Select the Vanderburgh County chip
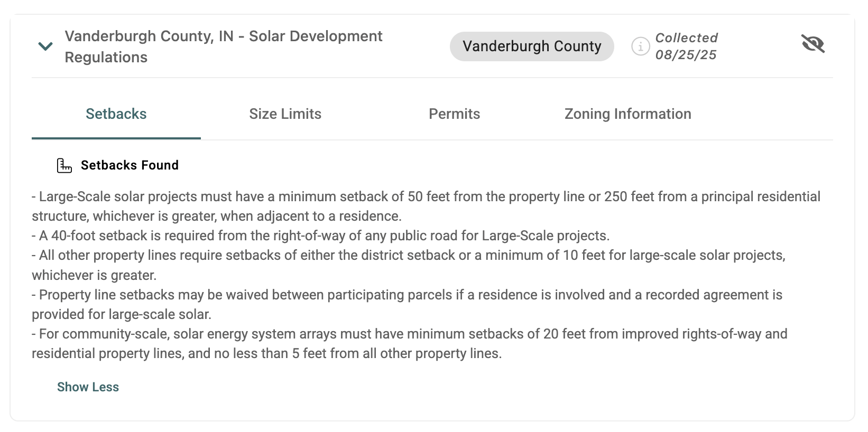The image size is (868, 432). click(531, 46)
